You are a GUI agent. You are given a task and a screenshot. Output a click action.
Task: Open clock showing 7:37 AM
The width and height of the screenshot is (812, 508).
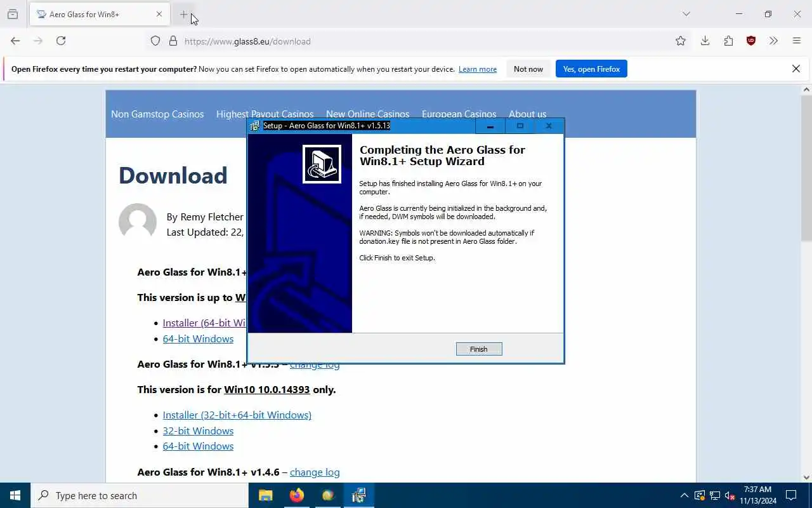coord(757,495)
